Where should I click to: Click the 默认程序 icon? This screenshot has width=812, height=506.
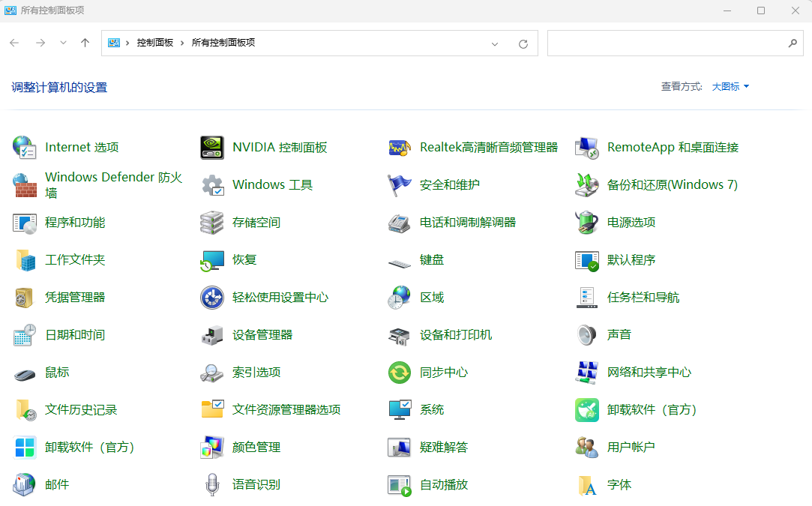pyautogui.click(x=587, y=260)
